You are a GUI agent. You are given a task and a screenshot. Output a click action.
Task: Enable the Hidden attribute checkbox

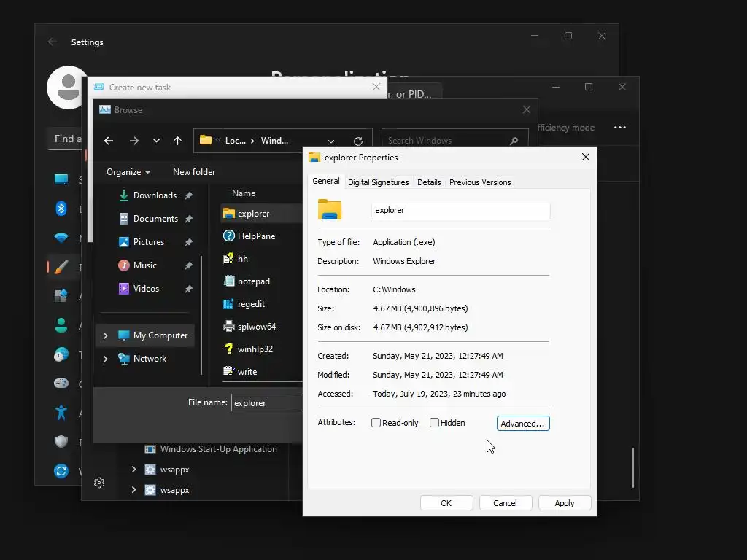(434, 423)
